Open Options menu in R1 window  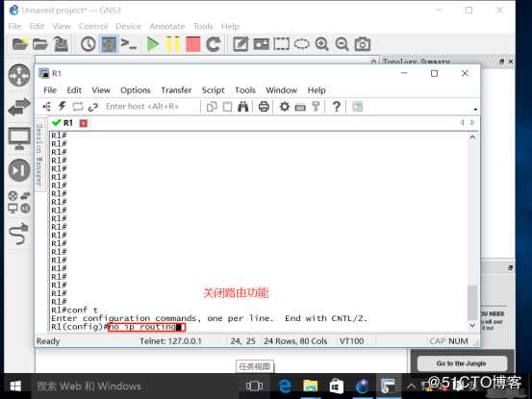pos(136,90)
